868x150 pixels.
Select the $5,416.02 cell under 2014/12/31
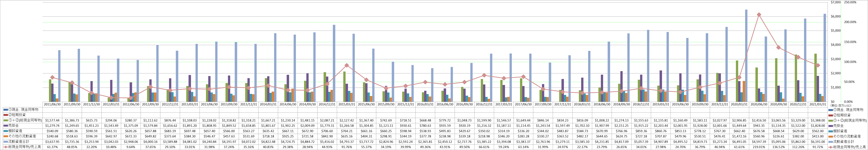(327, 142)
